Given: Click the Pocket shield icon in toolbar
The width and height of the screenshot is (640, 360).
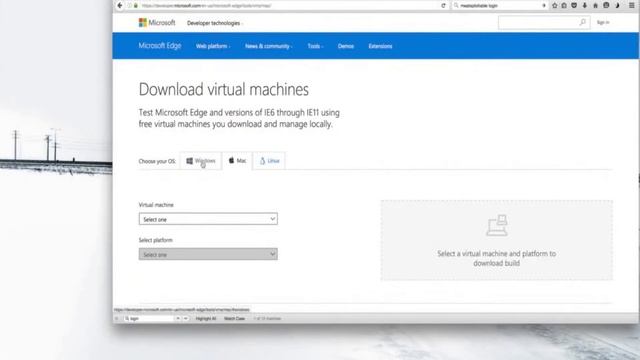Looking at the screenshot, I should (574, 5).
